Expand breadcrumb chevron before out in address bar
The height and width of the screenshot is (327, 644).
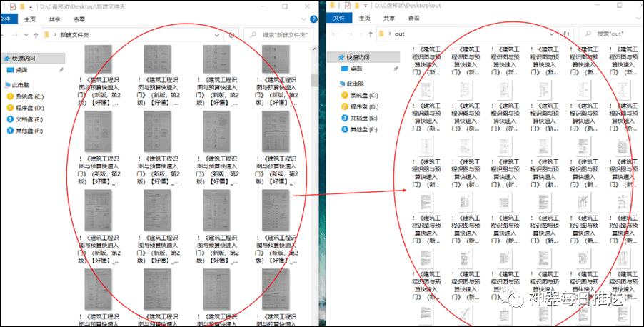[390, 34]
